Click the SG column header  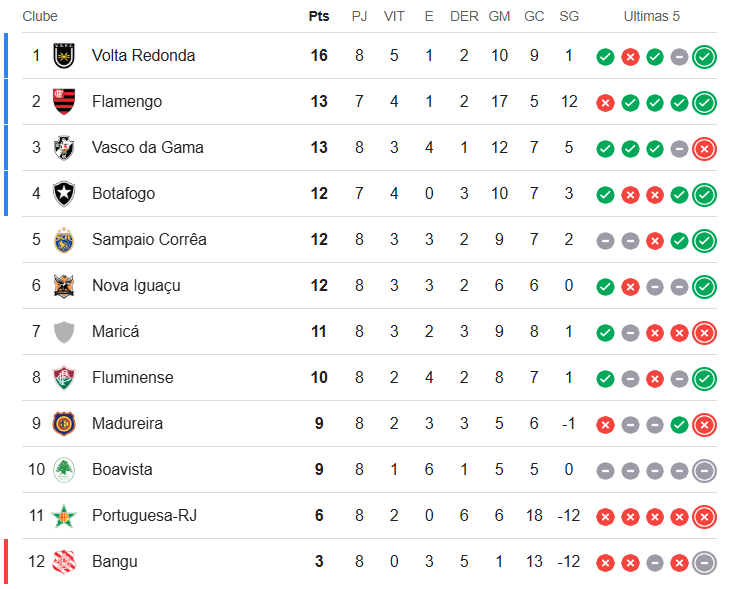569,17
